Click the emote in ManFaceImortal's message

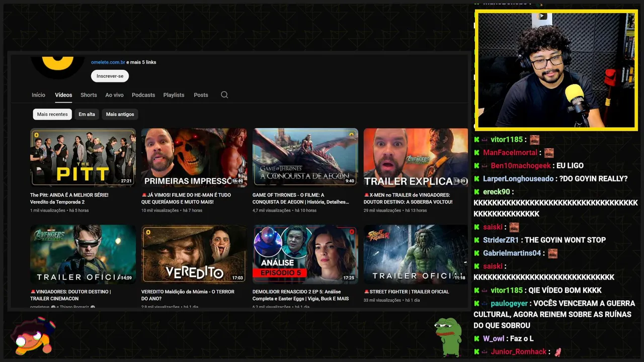pyautogui.click(x=549, y=152)
